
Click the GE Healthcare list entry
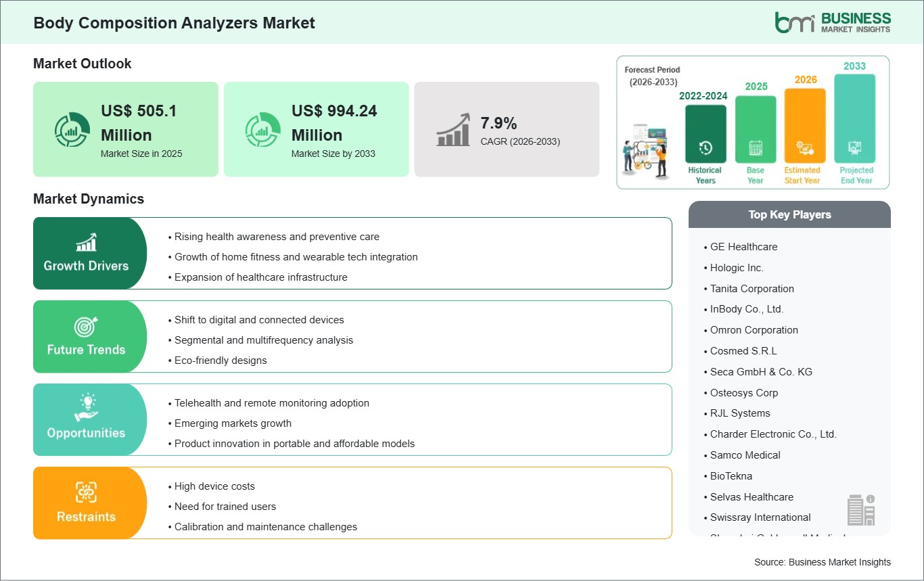coord(743,247)
